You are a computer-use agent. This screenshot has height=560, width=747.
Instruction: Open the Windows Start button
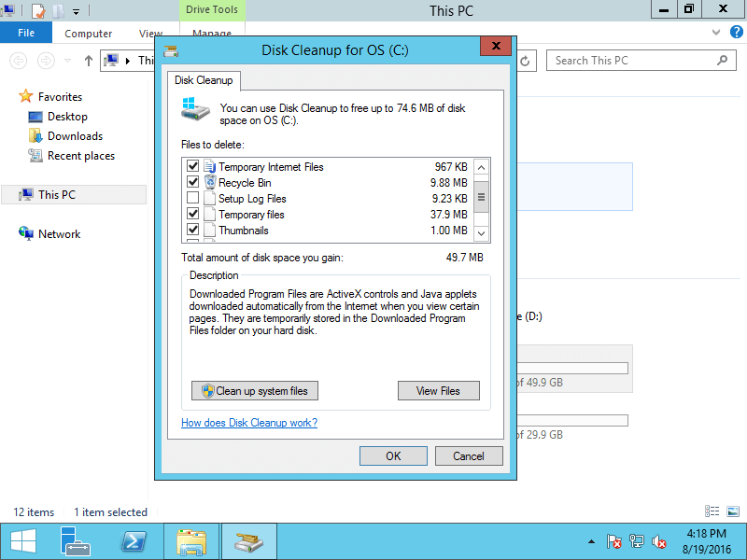22,542
